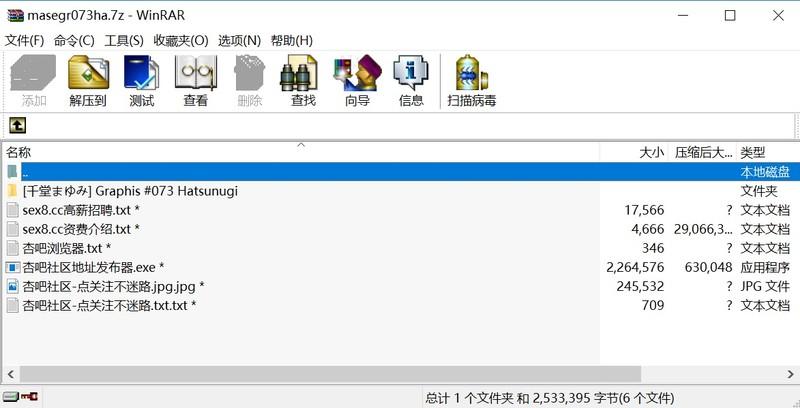This screenshot has height=408, width=800.
Task: Select the 杏吧浏览器.txt file
Action: (66, 248)
